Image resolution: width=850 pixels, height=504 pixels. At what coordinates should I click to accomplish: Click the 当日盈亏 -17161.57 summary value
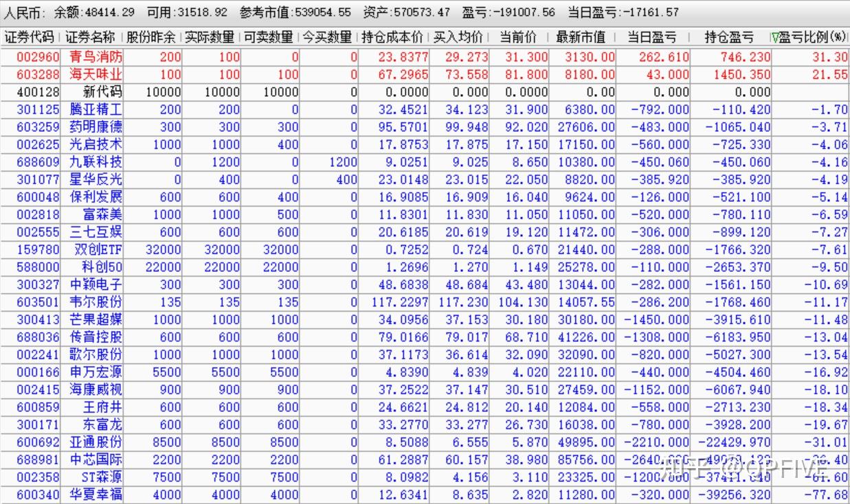[x=623, y=12]
